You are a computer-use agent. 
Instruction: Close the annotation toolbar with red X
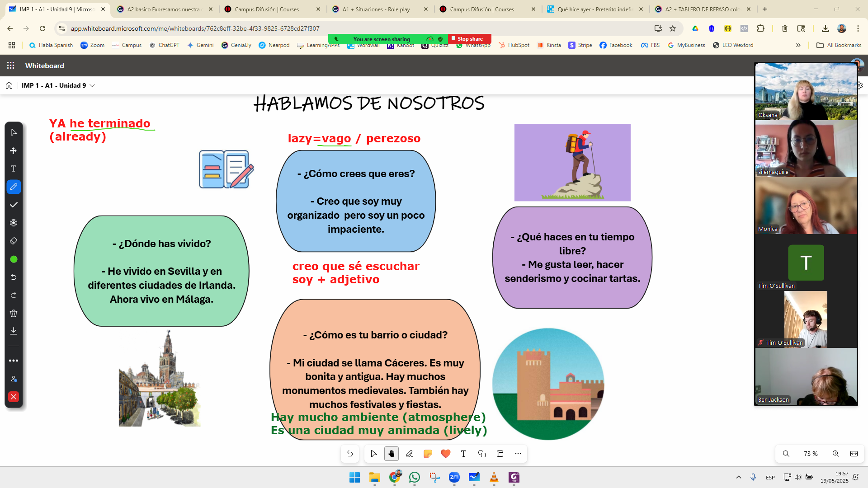(14, 397)
